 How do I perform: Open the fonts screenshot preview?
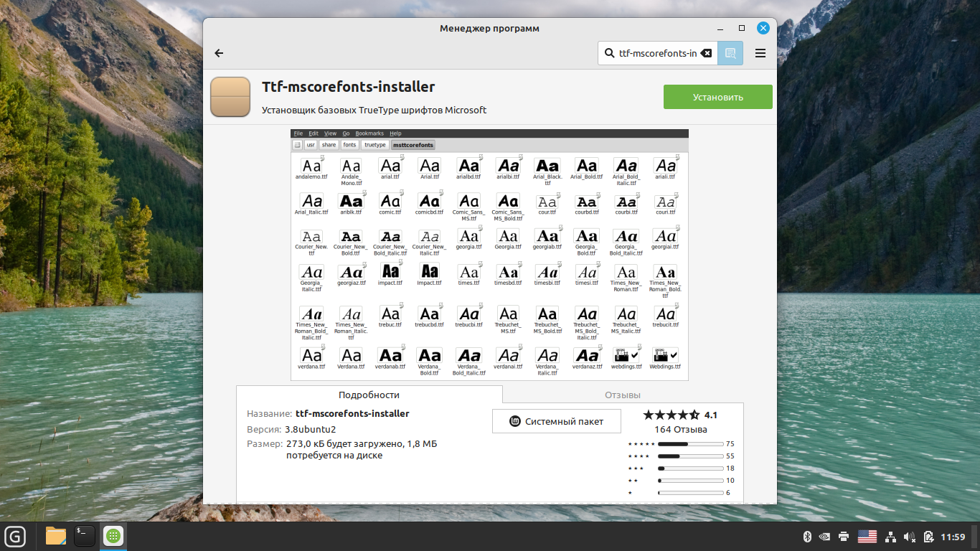(x=489, y=255)
